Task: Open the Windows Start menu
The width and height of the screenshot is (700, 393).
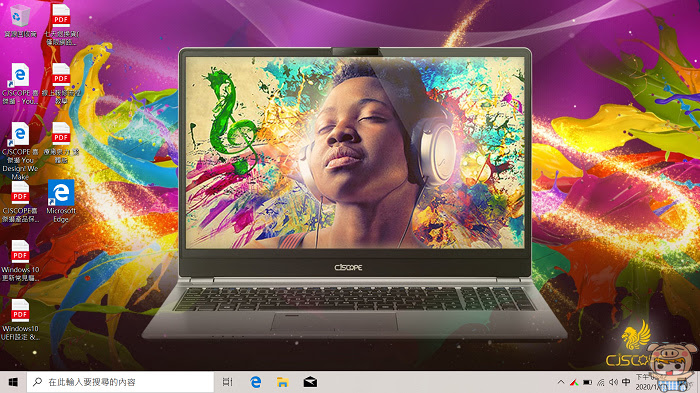Action: [x=13, y=382]
